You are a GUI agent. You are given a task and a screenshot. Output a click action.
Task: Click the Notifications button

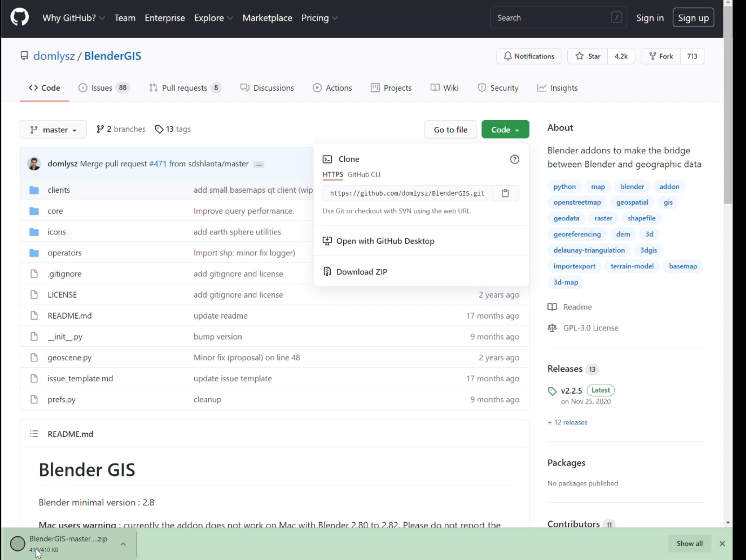click(x=528, y=56)
